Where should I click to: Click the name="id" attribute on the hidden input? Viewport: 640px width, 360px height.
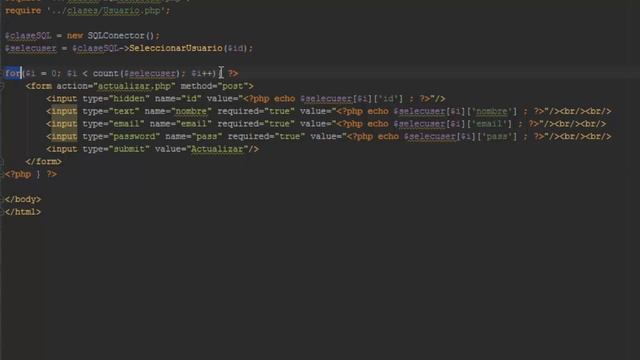tap(178, 99)
